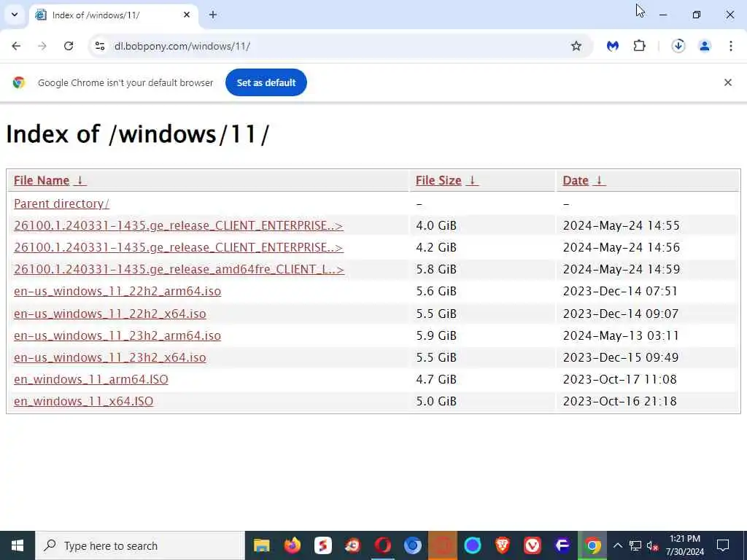Click the date '2024-May-13 03:11'
Image resolution: width=747 pixels, height=560 pixels.
tap(620, 335)
